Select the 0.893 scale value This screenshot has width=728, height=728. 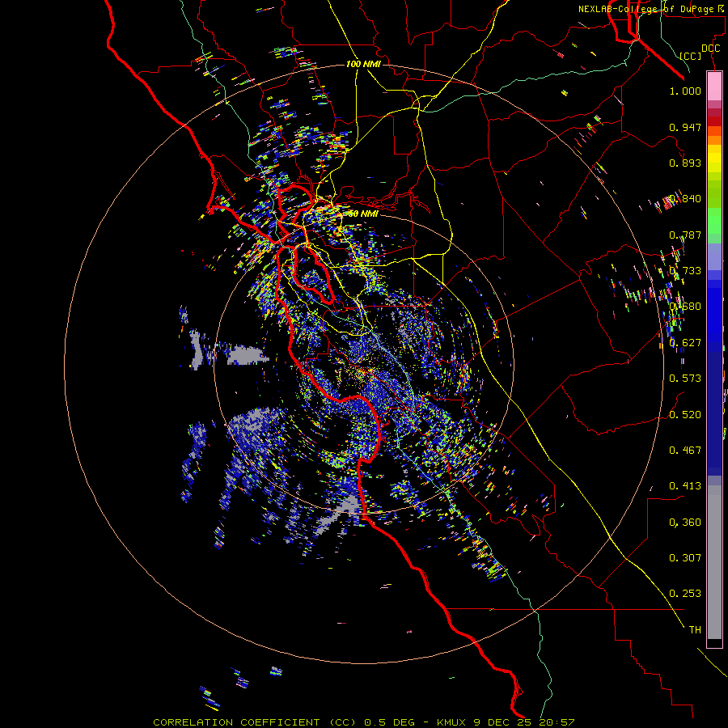tap(685, 163)
